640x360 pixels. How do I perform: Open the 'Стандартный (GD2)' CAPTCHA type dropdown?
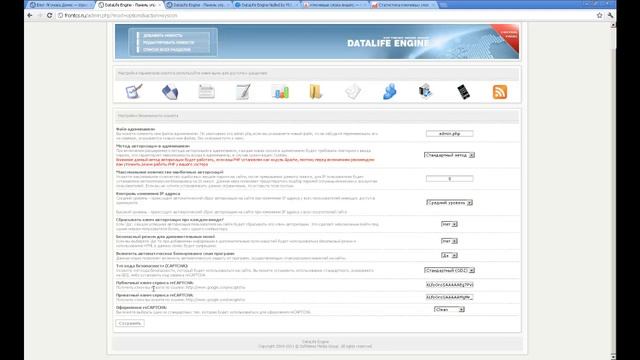449,270
